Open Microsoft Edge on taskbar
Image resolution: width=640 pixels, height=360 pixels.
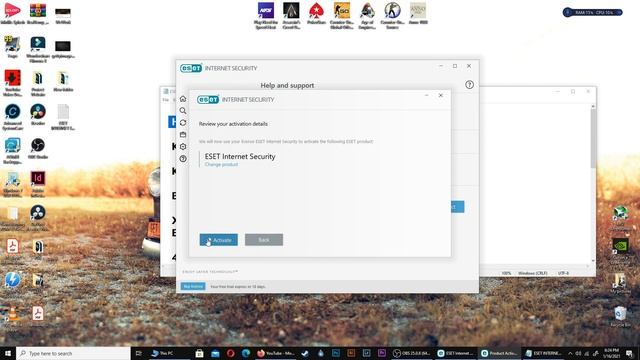point(246,353)
